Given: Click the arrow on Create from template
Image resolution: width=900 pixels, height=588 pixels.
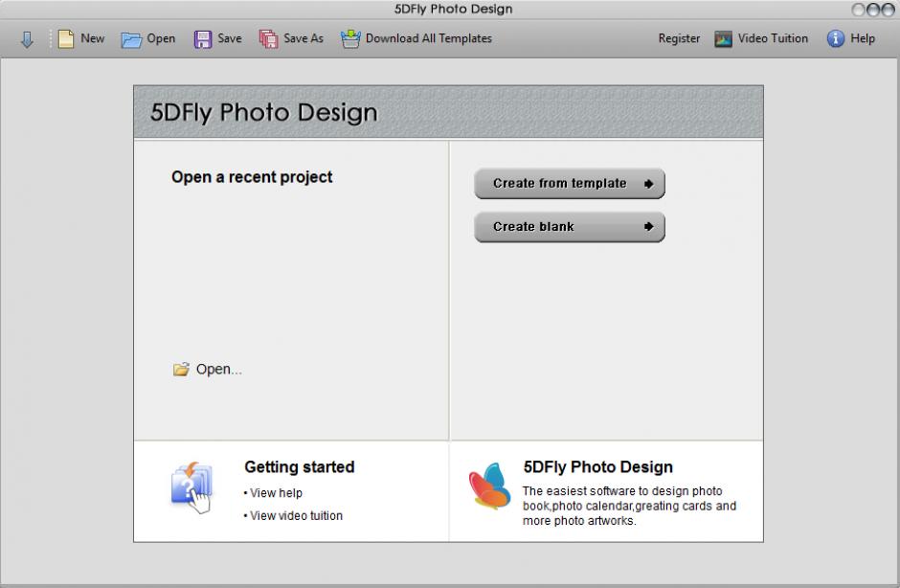Looking at the screenshot, I should pyautogui.click(x=648, y=184).
